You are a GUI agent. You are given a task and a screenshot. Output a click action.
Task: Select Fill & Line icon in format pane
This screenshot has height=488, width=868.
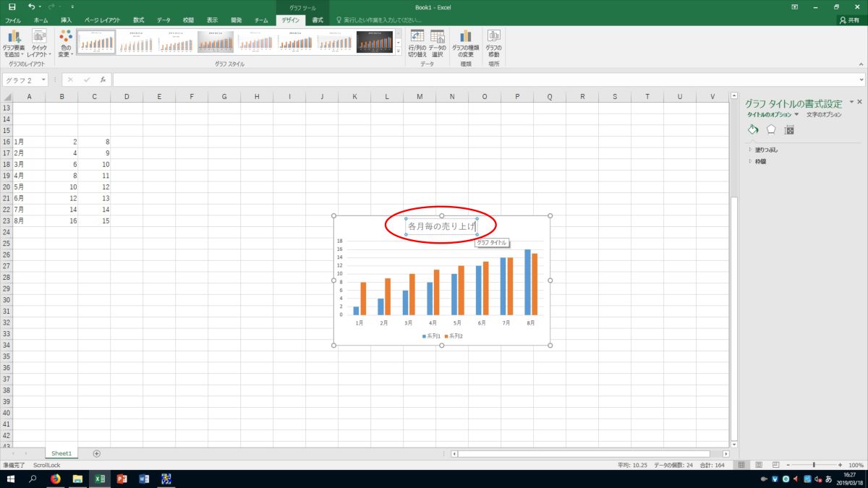coord(753,129)
